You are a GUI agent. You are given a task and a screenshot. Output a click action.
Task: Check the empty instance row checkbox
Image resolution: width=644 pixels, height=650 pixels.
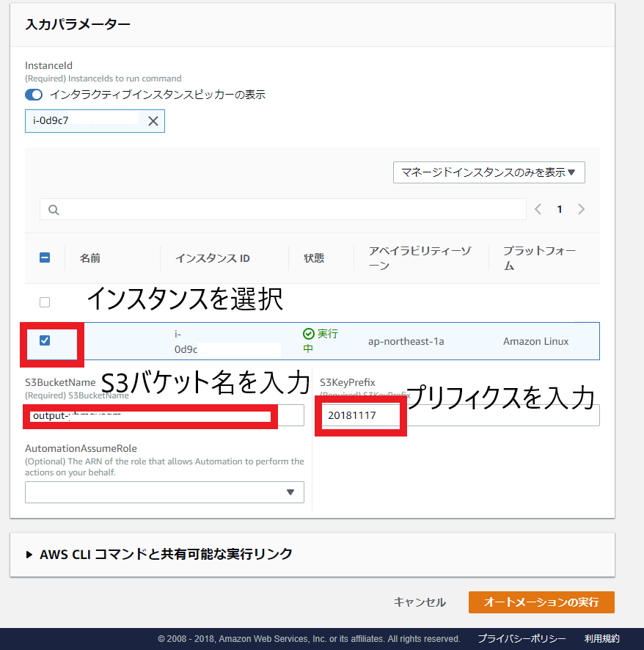point(44,302)
